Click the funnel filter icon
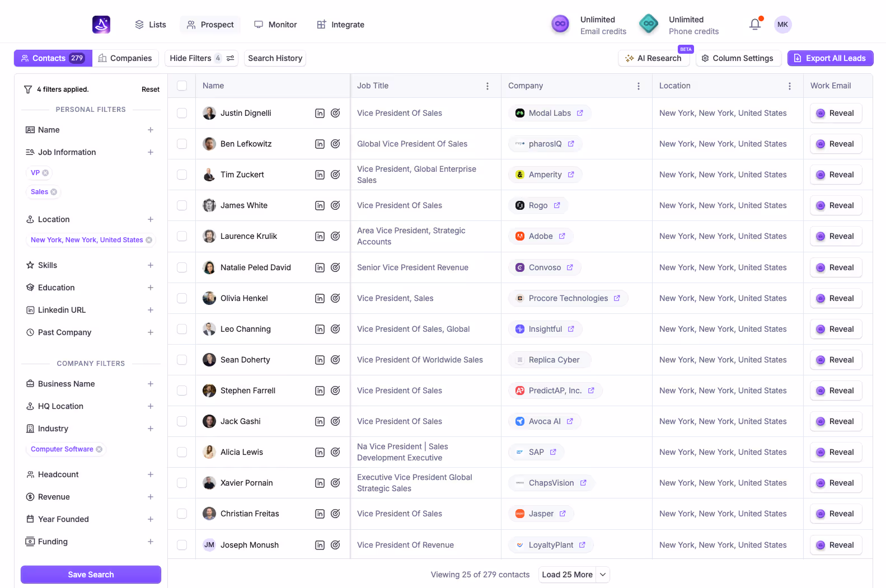 28,90
